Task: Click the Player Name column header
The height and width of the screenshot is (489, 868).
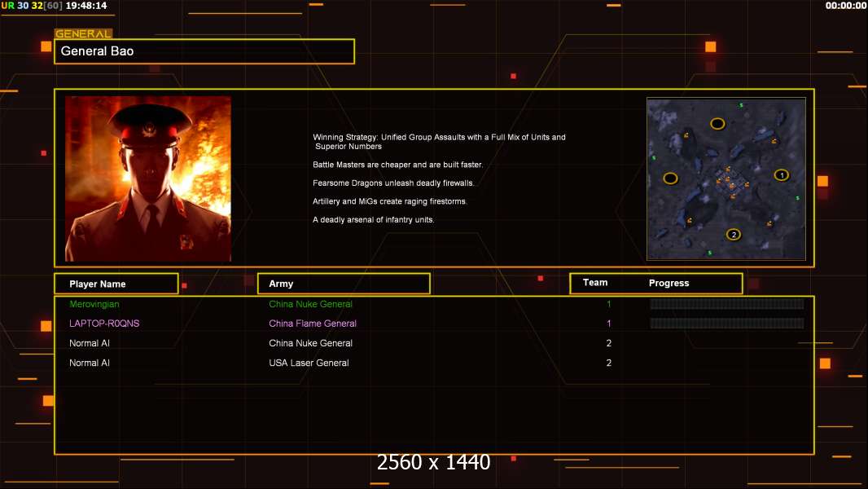Action: click(x=116, y=284)
